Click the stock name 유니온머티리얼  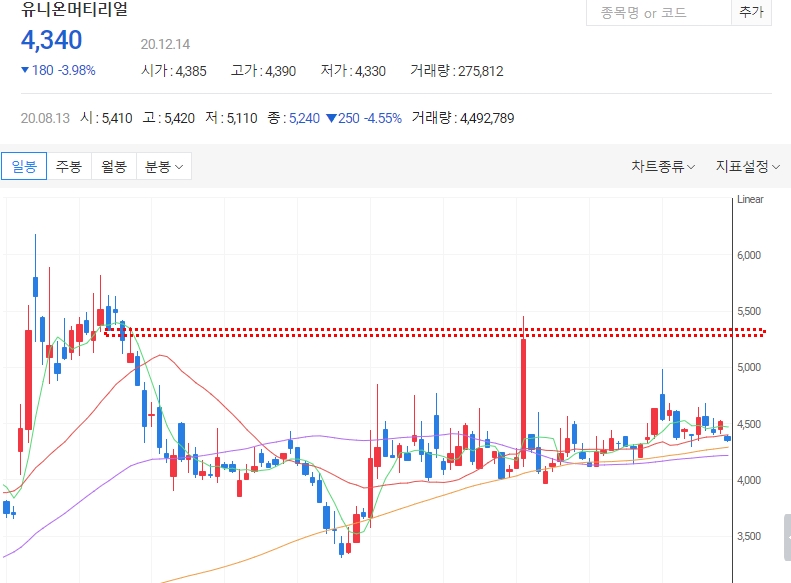74,9
